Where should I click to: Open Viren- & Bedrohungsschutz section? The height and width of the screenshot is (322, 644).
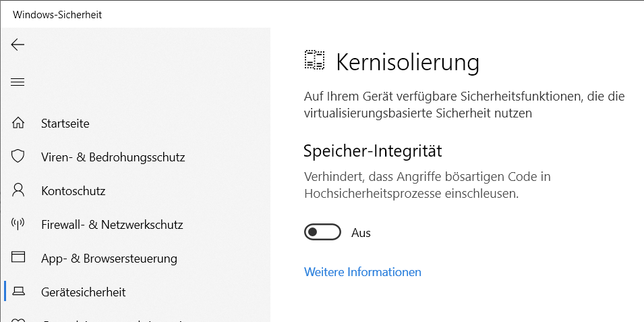[x=113, y=157]
